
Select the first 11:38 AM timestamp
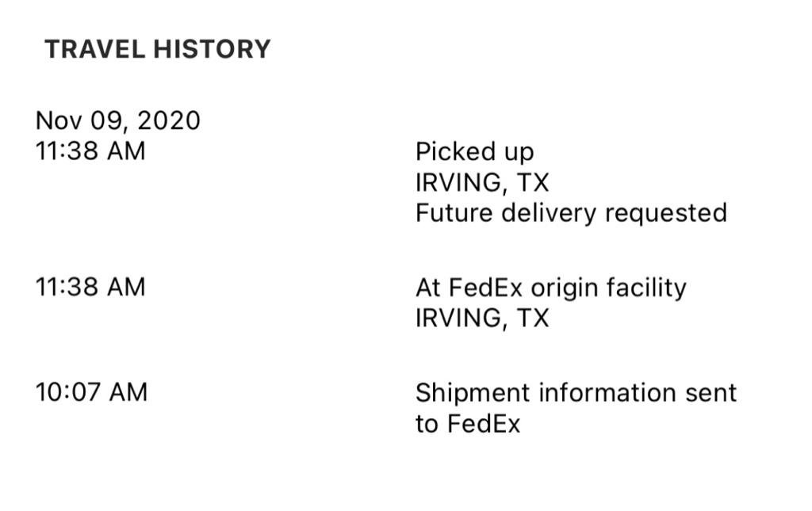90,151
